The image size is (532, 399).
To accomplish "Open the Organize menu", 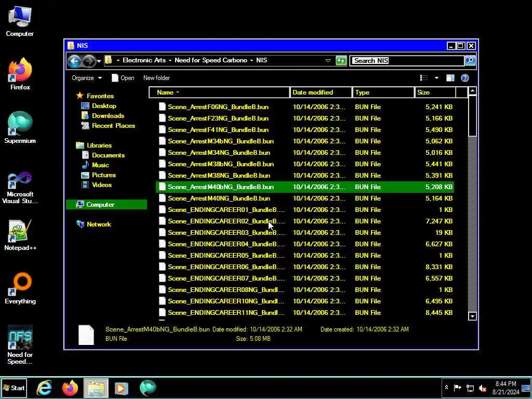I will (87, 78).
